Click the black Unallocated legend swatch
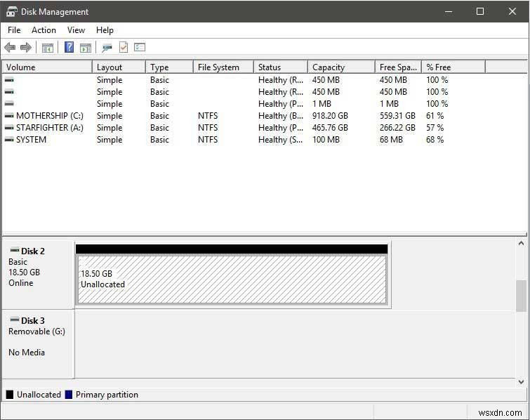Viewport: 530px width, 420px height. [10, 395]
